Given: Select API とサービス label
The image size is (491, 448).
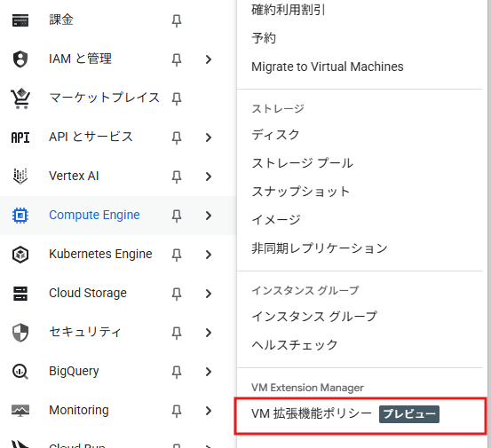Looking at the screenshot, I should click(x=91, y=137).
